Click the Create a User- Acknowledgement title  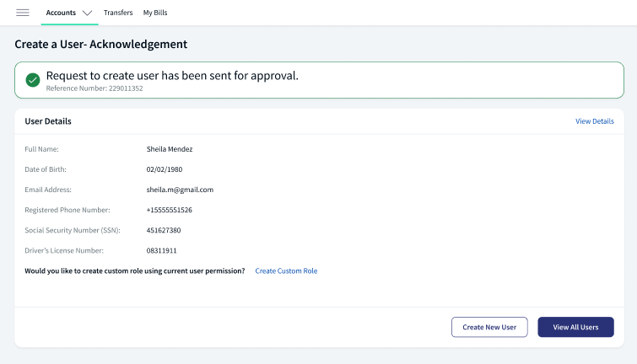pyautogui.click(x=101, y=44)
